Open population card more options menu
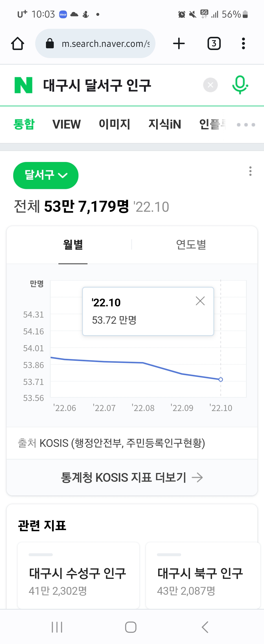The image size is (264, 644). pos(250,171)
